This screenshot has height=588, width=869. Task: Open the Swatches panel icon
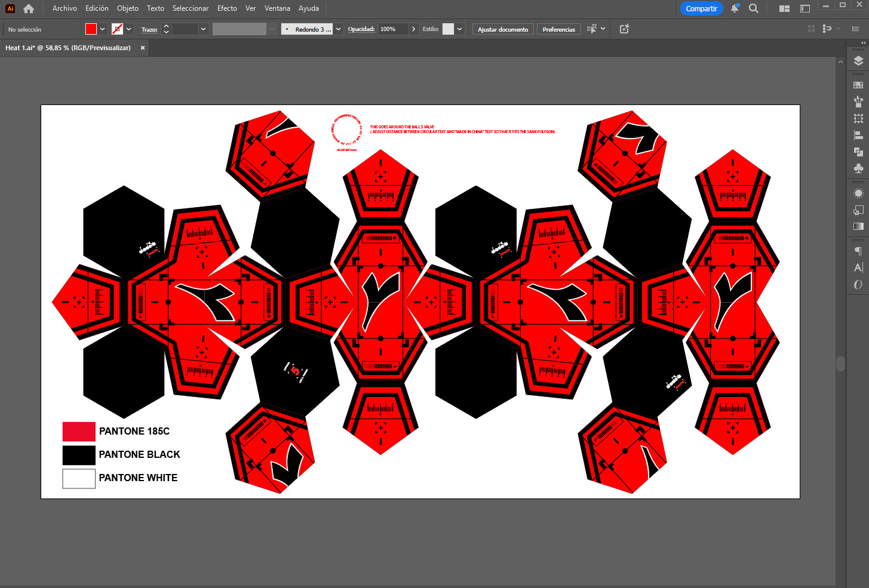coord(858,85)
